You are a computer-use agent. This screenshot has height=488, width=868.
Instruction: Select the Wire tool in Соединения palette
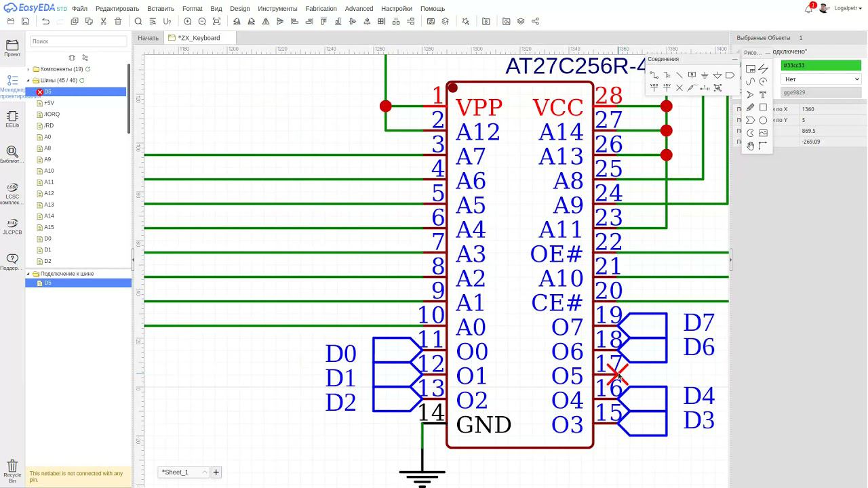tap(654, 75)
